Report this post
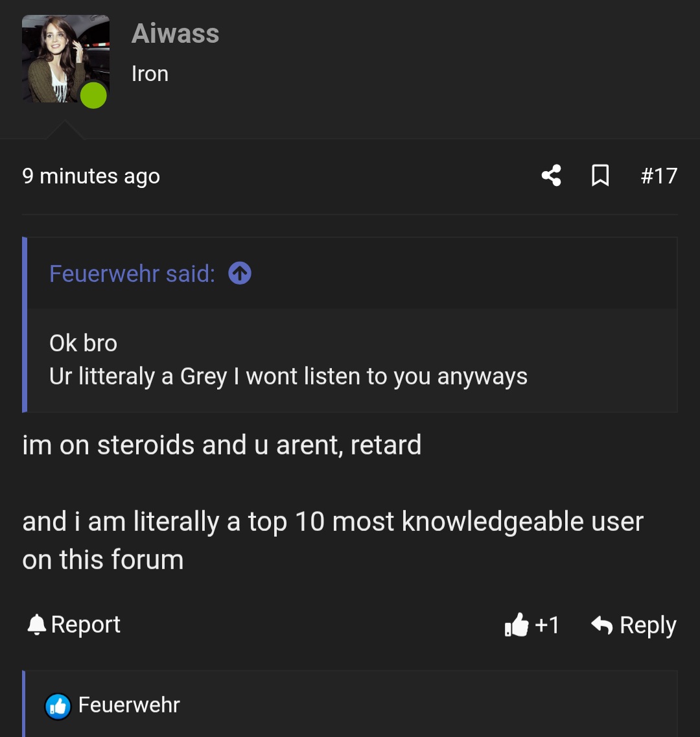Viewport: 700px width, 737px height. tap(86, 624)
